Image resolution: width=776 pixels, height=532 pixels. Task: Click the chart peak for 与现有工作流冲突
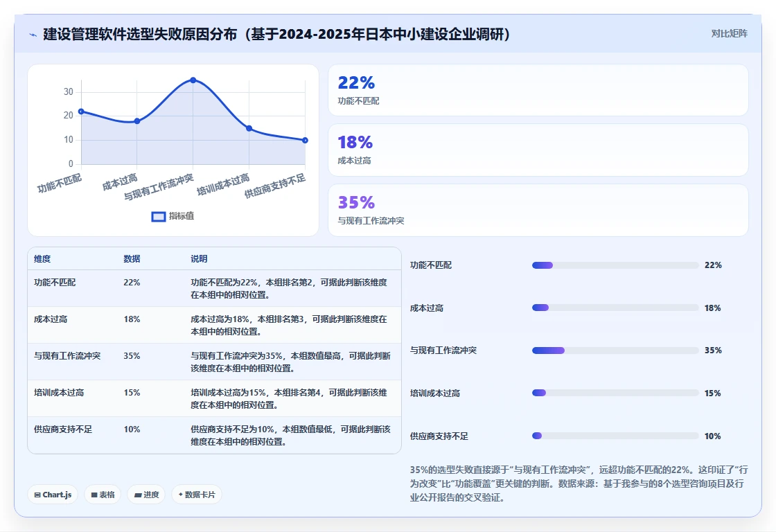tap(193, 80)
